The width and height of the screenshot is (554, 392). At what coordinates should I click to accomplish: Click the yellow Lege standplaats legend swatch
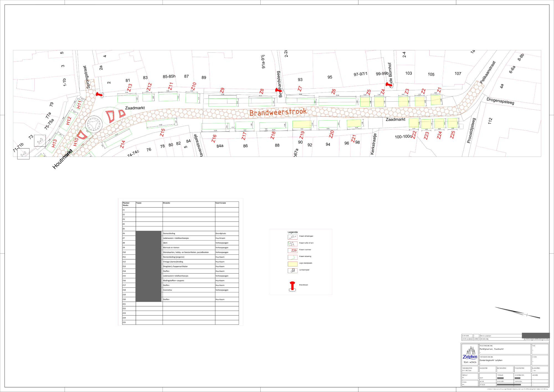pos(292,264)
